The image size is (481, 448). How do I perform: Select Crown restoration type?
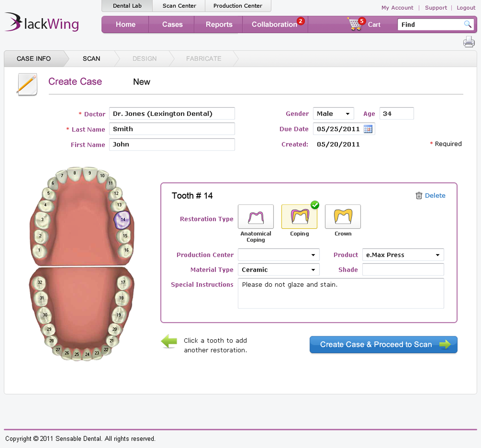343,217
